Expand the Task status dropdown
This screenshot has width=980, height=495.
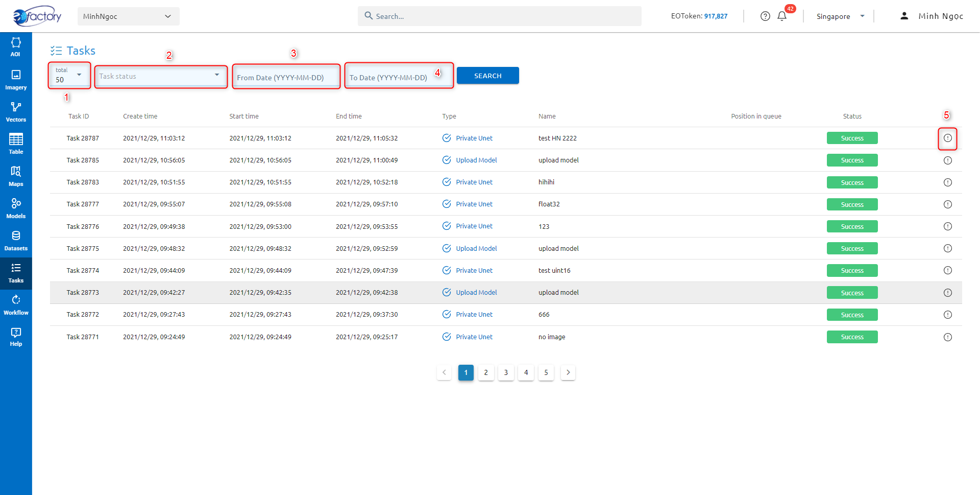[161, 76]
